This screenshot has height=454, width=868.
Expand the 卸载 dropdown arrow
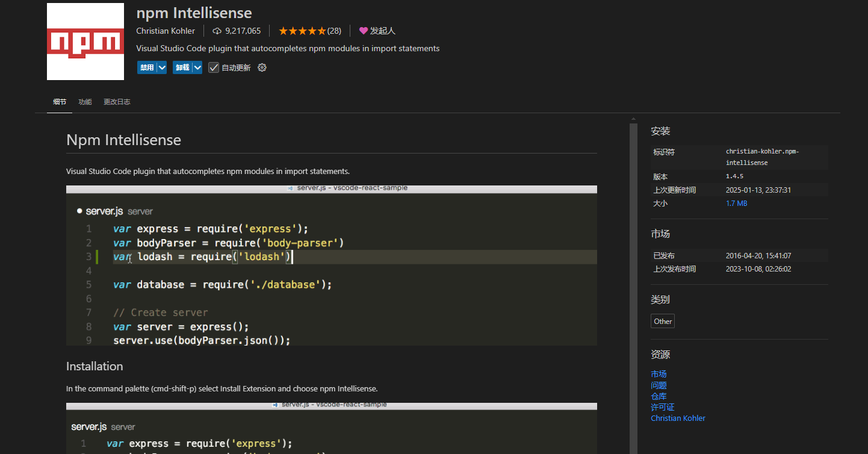pos(197,67)
